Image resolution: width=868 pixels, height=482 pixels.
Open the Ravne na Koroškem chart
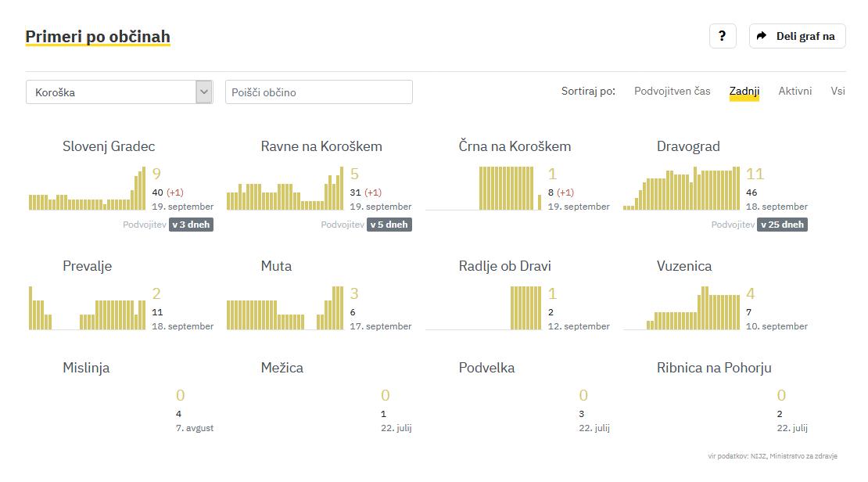pos(285,189)
